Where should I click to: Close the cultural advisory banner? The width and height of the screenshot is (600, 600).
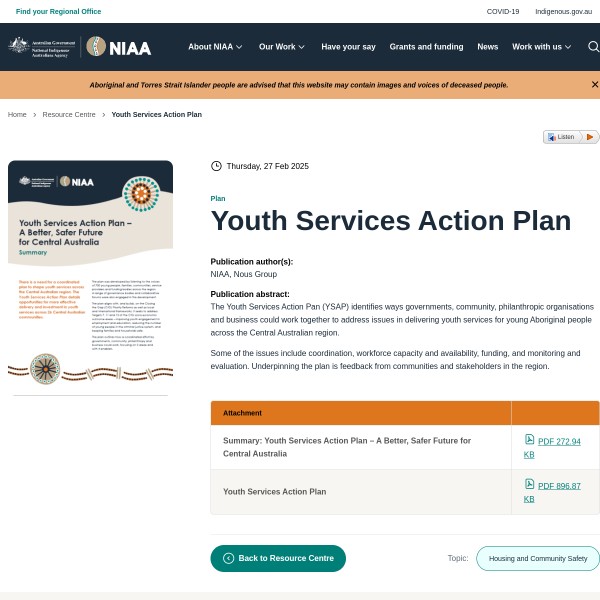click(594, 85)
